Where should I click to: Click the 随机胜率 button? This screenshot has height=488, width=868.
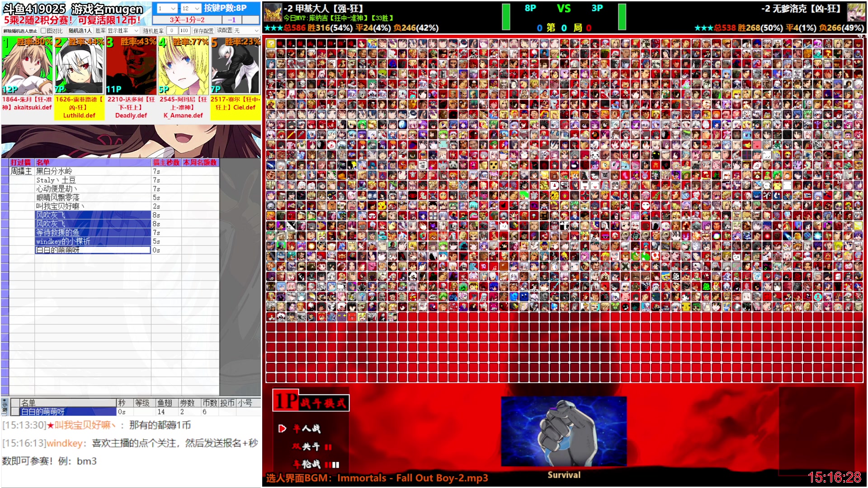(x=153, y=31)
